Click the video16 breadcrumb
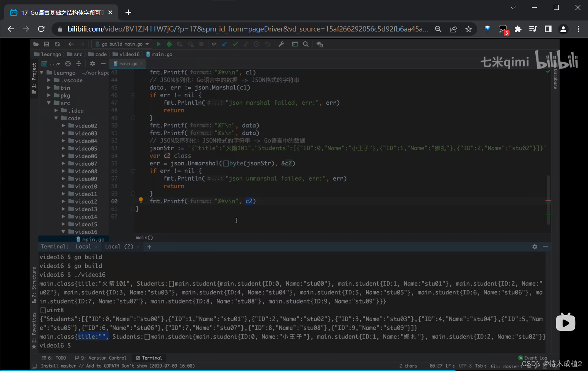Image resolution: width=588 pixels, height=371 pixels. tap(126, 54)
